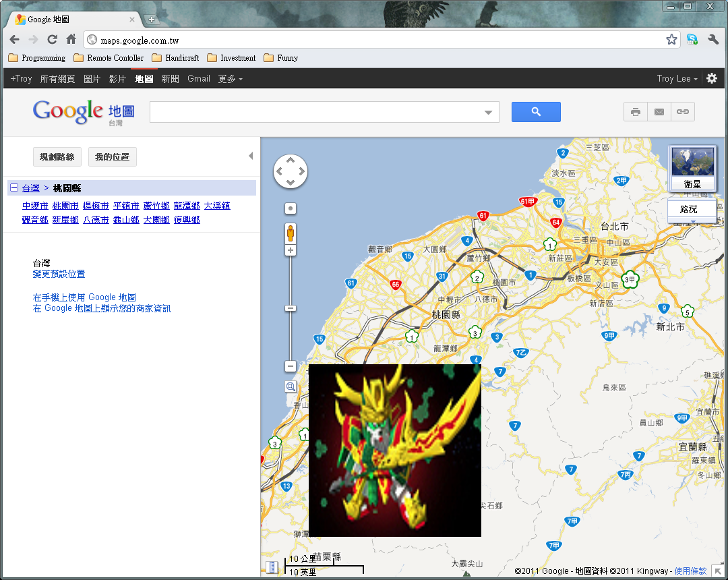
Task: Open the 台灣 breadcrumb link
Action: pos(30,188)
